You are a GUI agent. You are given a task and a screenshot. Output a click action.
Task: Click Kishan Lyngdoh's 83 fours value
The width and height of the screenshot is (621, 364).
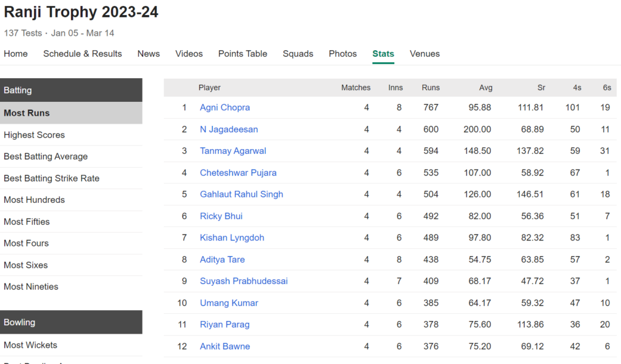tap(575, 238)
